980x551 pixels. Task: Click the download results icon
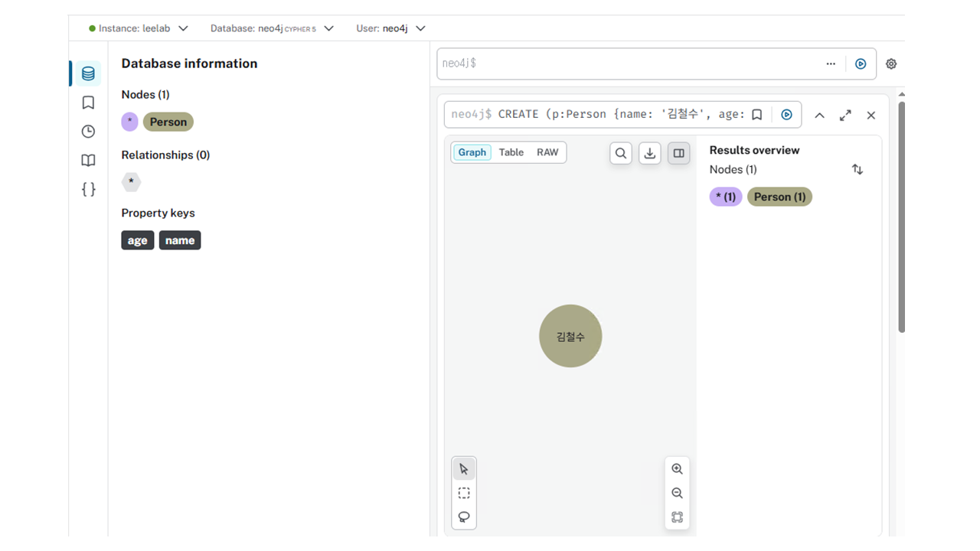(x=649, y=153)
